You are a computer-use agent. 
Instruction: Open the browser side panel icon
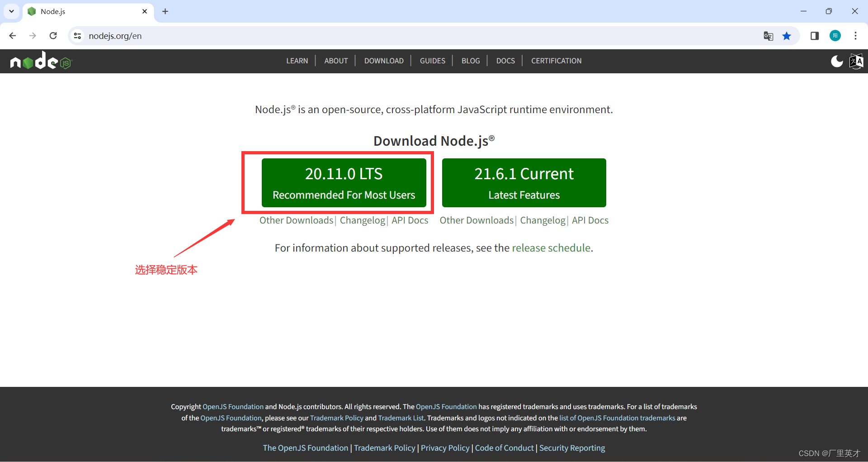pos(815,36)
